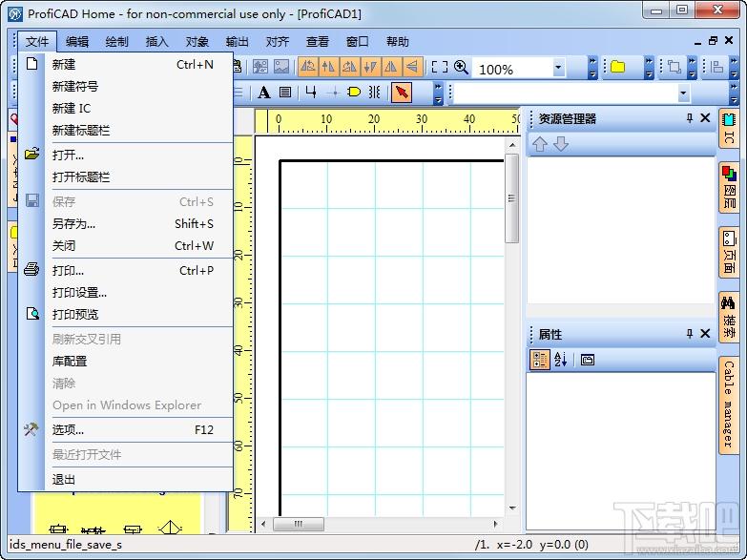Click the mirror vertically triangle icon
Viewport: 747px width, 560px height.
[412, 67]
